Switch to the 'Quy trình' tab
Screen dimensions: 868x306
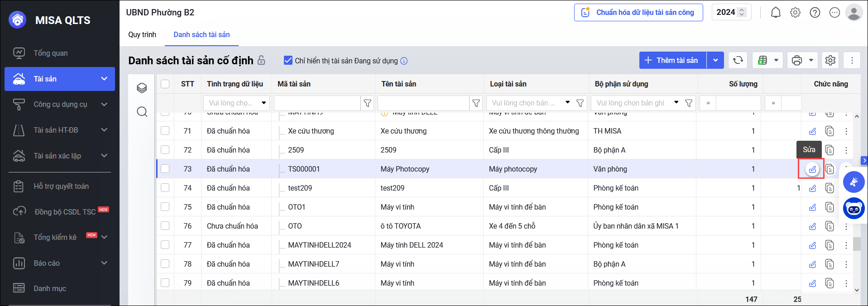[142, 35]
